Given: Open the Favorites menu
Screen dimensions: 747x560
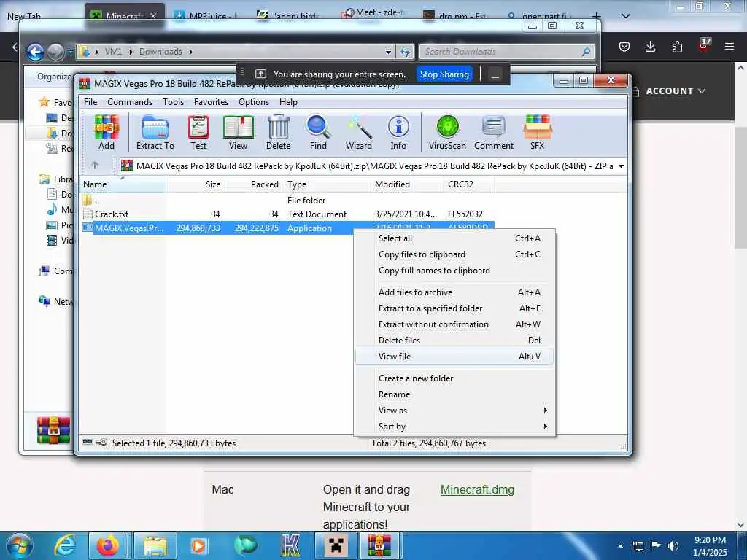Looking at the screenshot, I should coord(211,102).
